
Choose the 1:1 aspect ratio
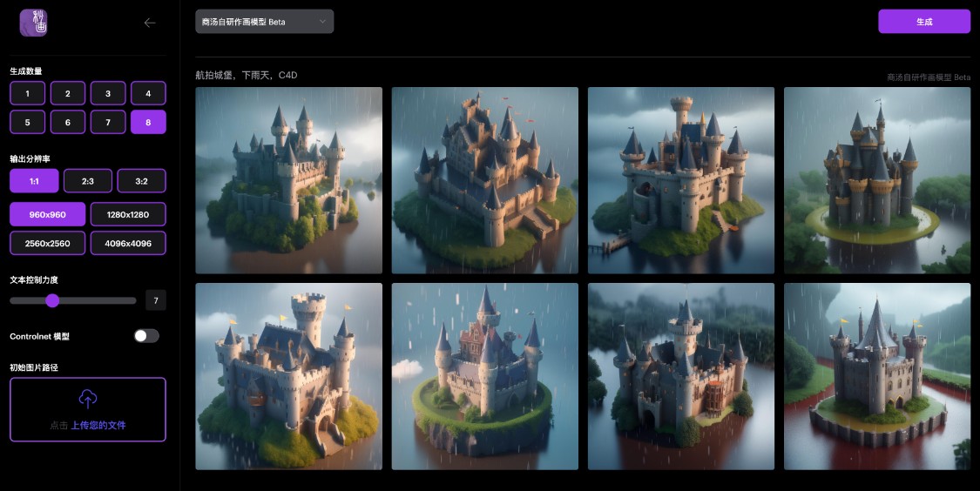(x=34, y=180)
